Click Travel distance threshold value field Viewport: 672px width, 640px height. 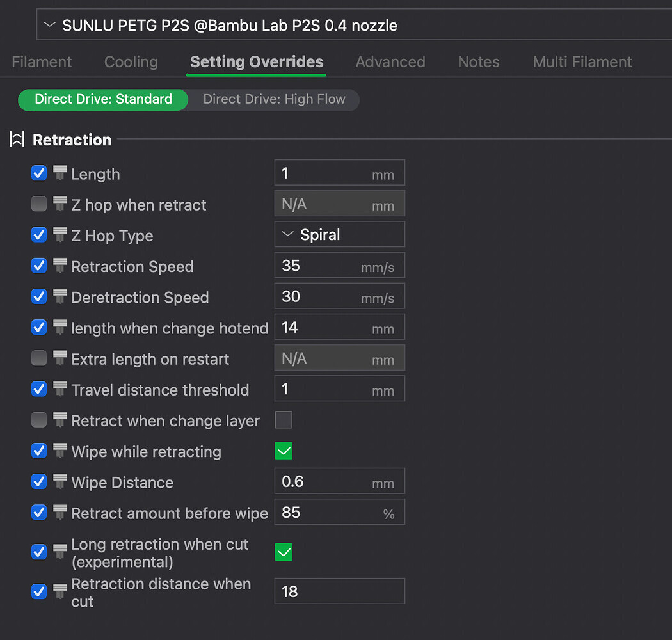click(340, 389)
